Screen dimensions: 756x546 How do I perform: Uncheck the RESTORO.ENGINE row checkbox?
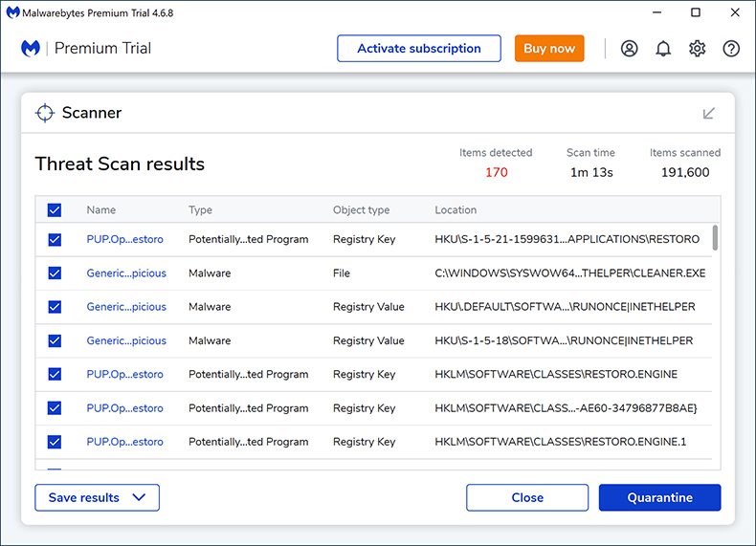click(x=55, y=375)
